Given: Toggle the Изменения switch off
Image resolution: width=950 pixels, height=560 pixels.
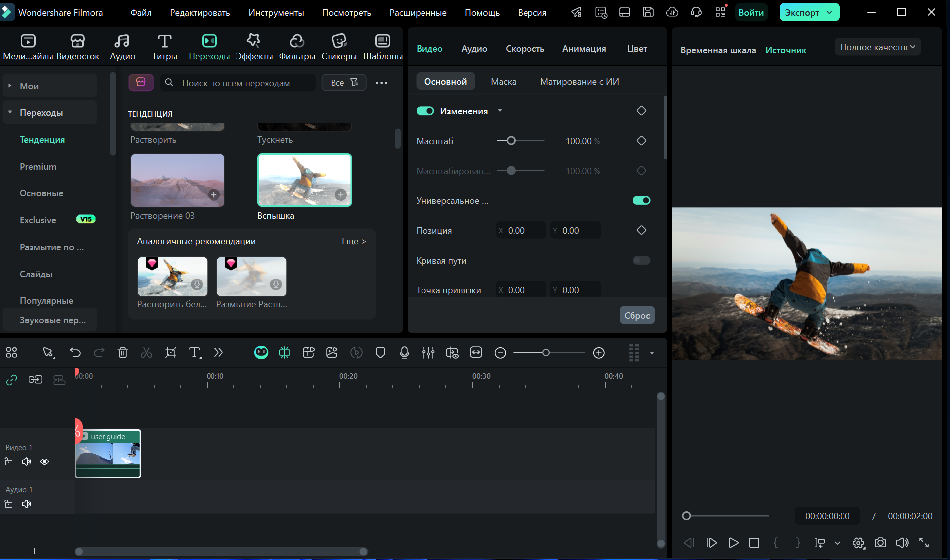Looking at the screenshot, I should click(425, 111).
